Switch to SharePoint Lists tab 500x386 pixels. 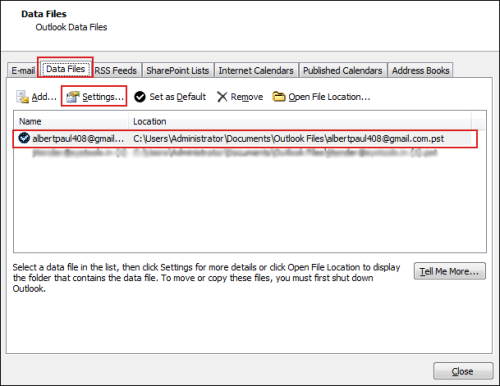pyautogui.click(x=178, y=70)
